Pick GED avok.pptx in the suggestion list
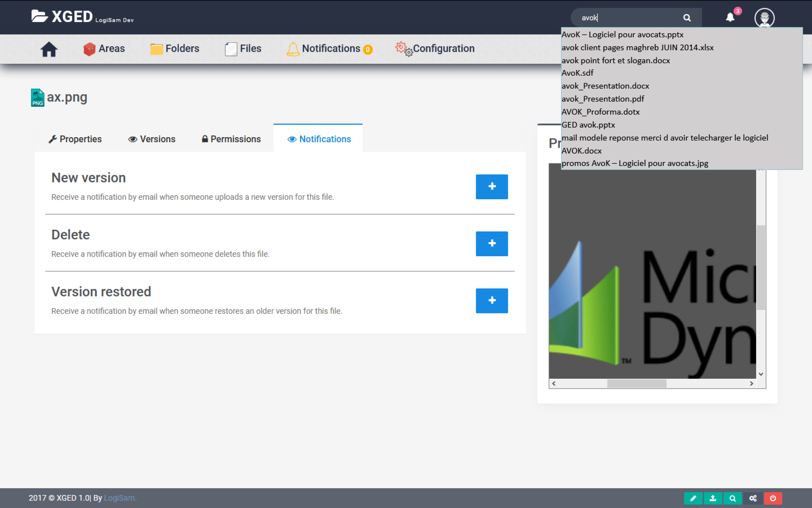The width and height of the screenshot is (812, 508). tap(588, 125)
